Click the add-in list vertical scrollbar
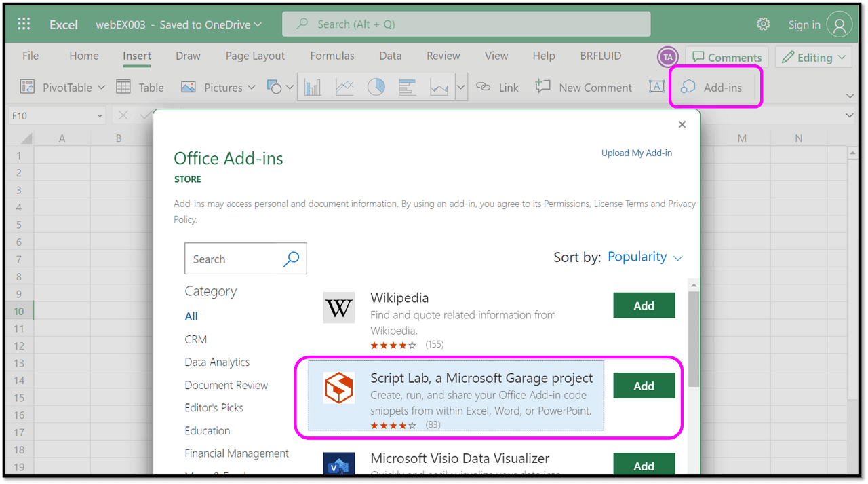This screenshot has width=868, height=484. click(x=693, y=339)
